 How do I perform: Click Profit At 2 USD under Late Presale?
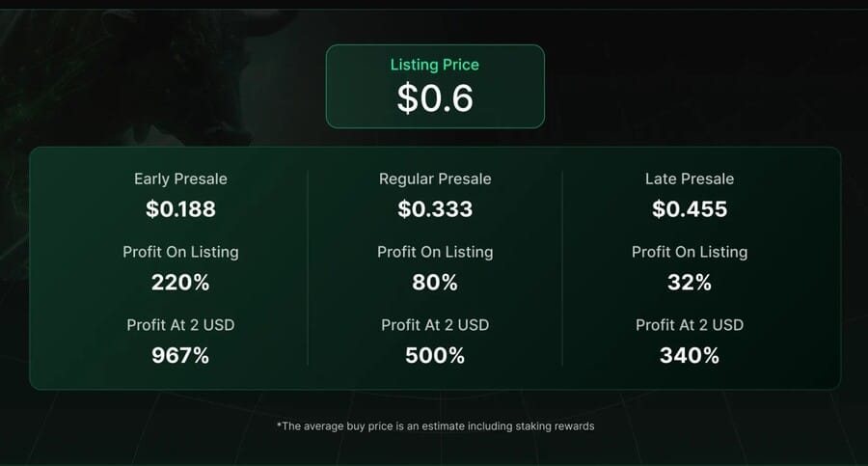point(690,325)
